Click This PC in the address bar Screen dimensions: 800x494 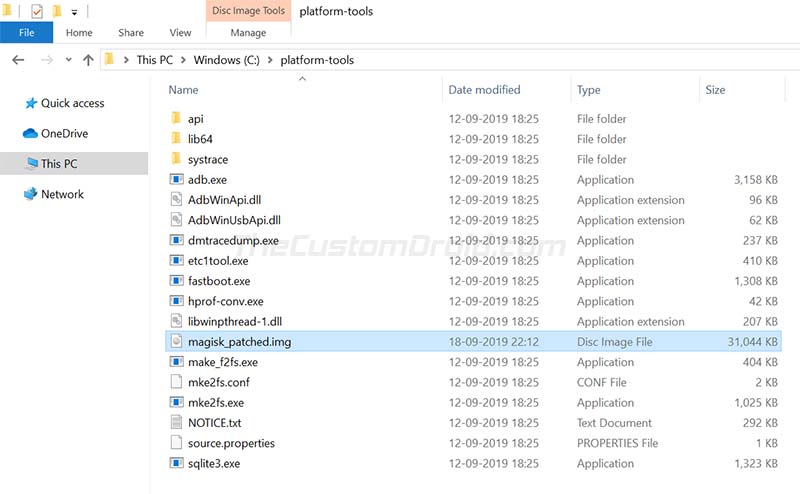click(155, 60)
